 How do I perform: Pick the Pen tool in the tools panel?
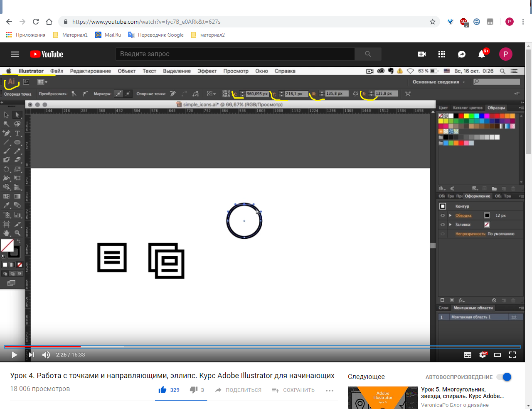click(x=6, y=133)
